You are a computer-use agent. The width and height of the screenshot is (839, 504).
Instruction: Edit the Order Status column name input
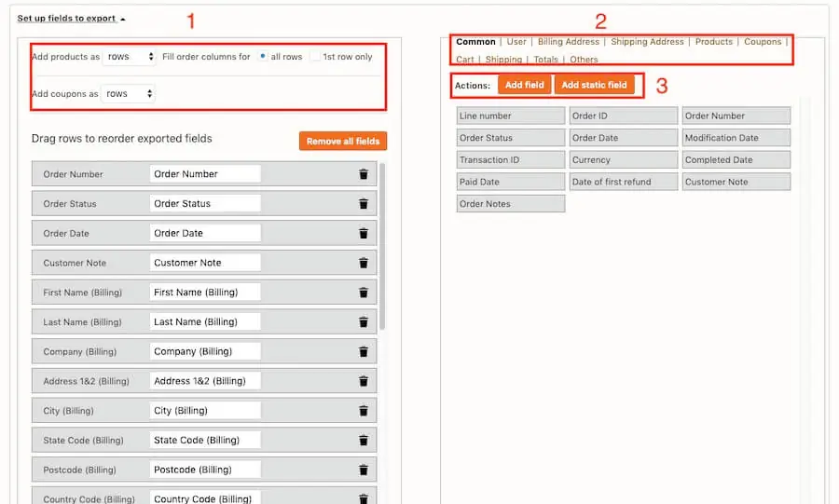pos(205,204)
